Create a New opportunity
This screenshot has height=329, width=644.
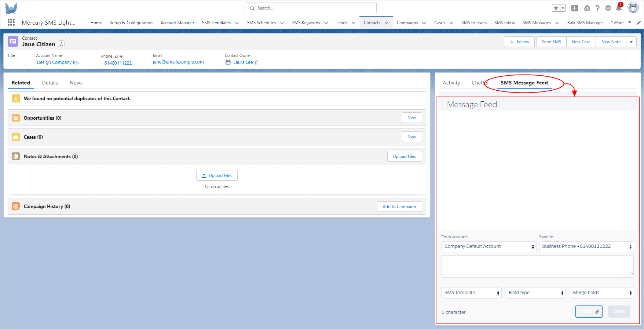click(x=412, y=118)
